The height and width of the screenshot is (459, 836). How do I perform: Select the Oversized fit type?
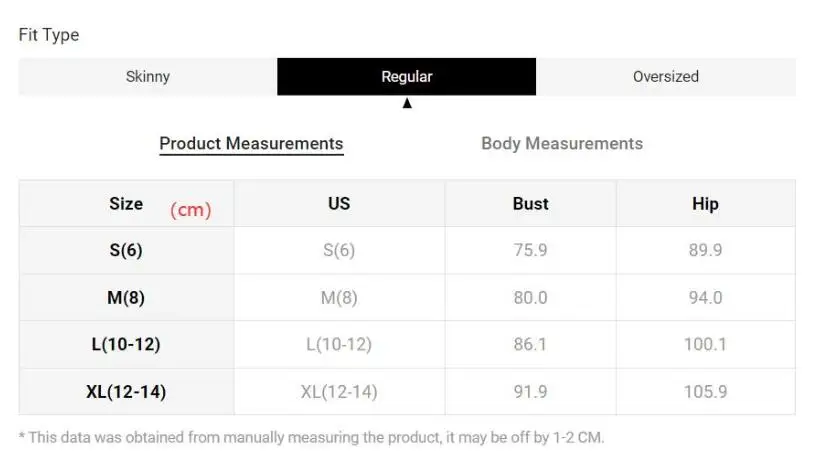(665, 77)
